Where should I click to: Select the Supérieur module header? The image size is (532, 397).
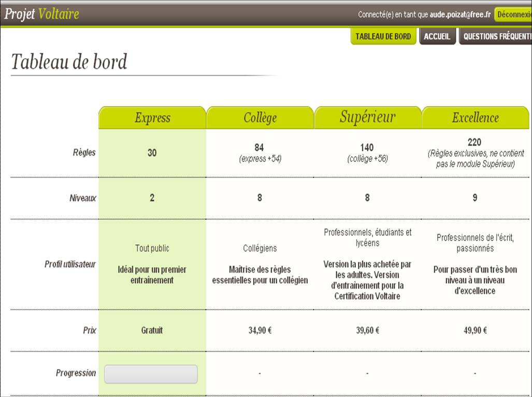coord(368,117)
